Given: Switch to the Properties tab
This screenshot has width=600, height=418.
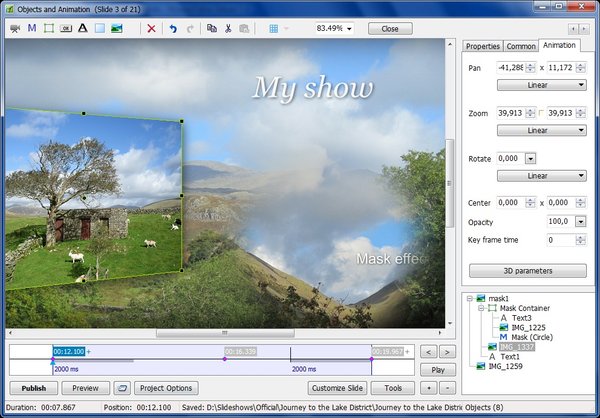Looking at the screenshot, I should point(482,46).
